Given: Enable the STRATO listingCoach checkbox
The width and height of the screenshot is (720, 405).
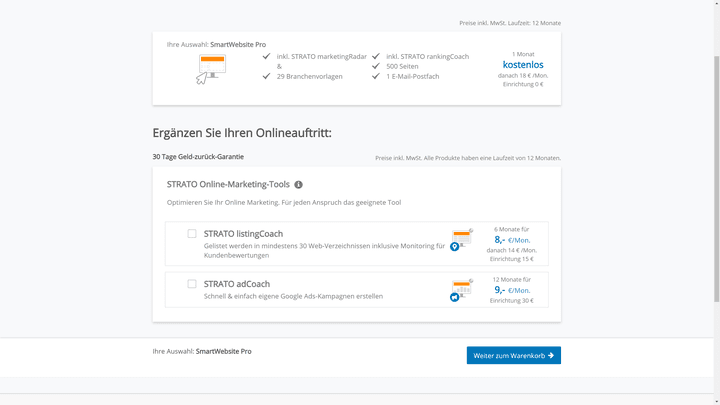Looking at the screenshot, I should [x=192, y=234].
